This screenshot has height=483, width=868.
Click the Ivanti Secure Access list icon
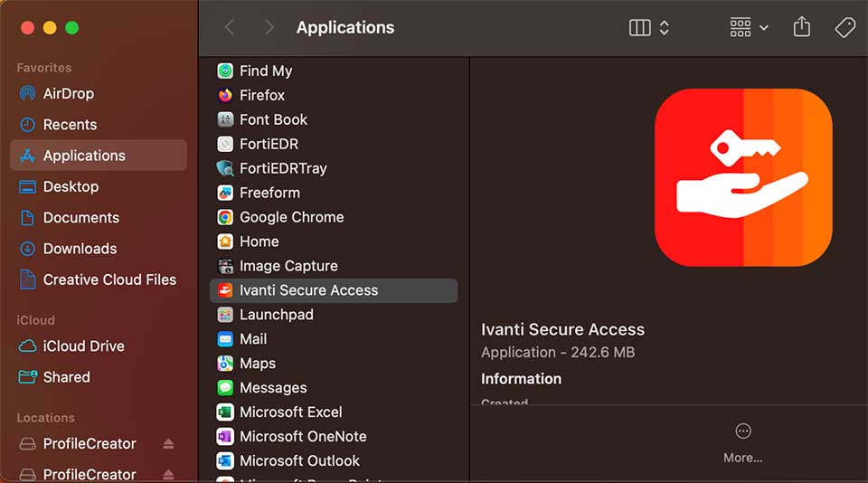tap(225, 290)
